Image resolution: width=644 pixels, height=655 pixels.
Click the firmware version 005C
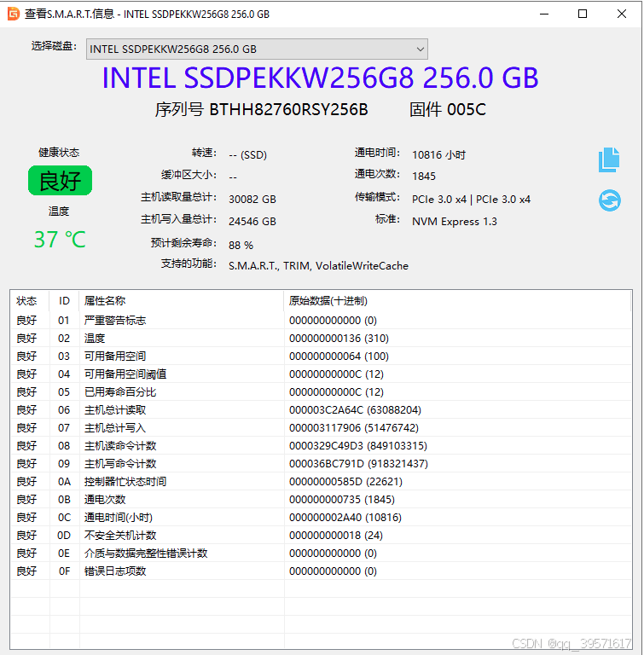tap(467, 110)
